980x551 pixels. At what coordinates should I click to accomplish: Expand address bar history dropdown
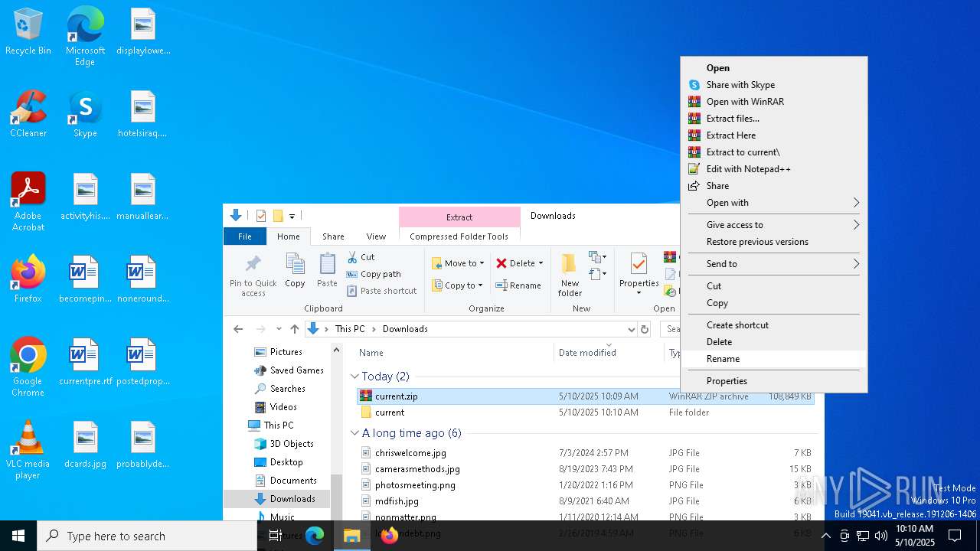[632, 329]
